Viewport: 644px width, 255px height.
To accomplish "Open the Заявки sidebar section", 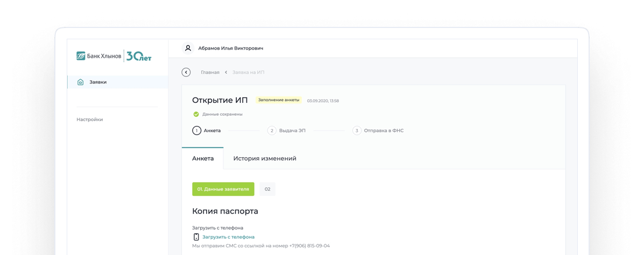I will pos(118,82).
